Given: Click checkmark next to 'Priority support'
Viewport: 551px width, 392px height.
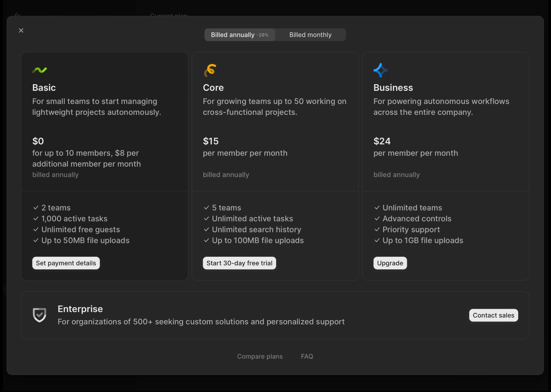Looking at the screenshot, I should (377, 229).
